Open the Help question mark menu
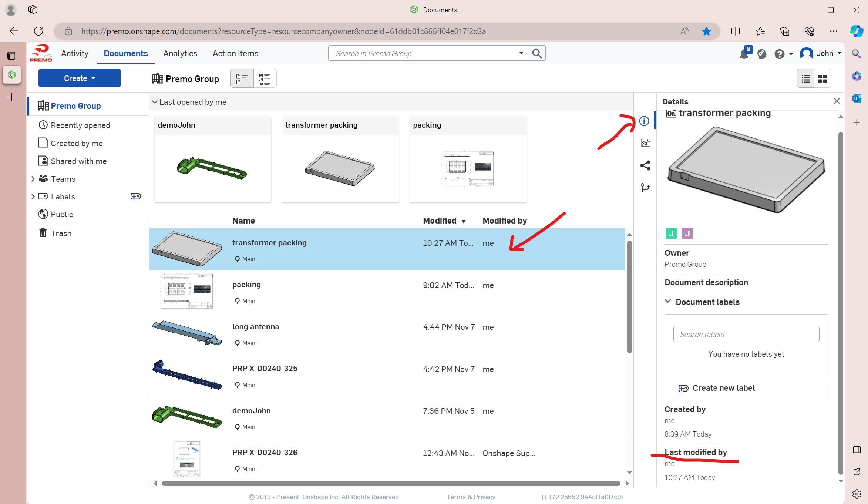 (x=779, y=54)
